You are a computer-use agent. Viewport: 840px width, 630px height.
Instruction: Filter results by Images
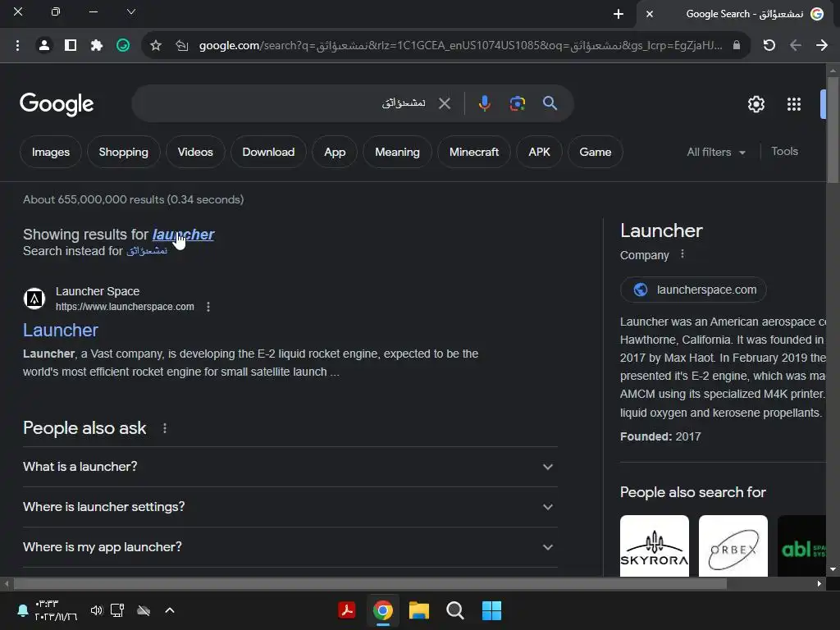[50, 152]
